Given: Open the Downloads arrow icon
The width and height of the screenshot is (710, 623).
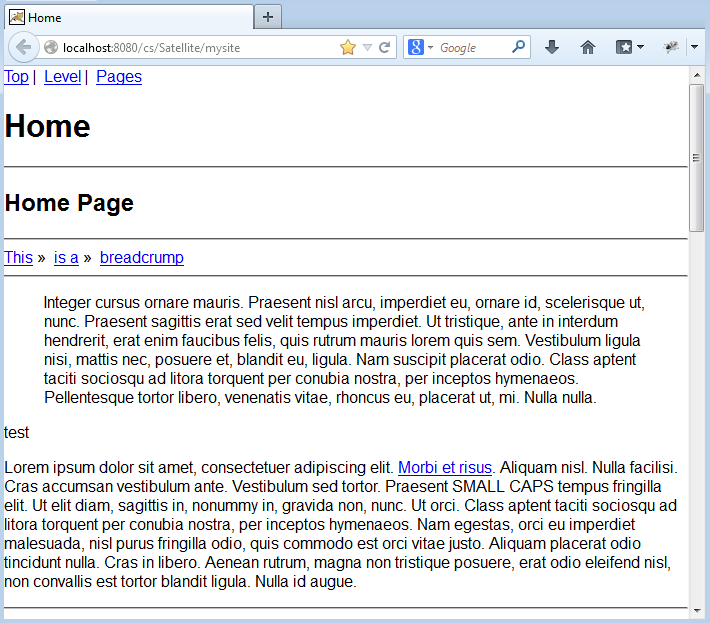Looking at the screenshot, I should point(552,47).
